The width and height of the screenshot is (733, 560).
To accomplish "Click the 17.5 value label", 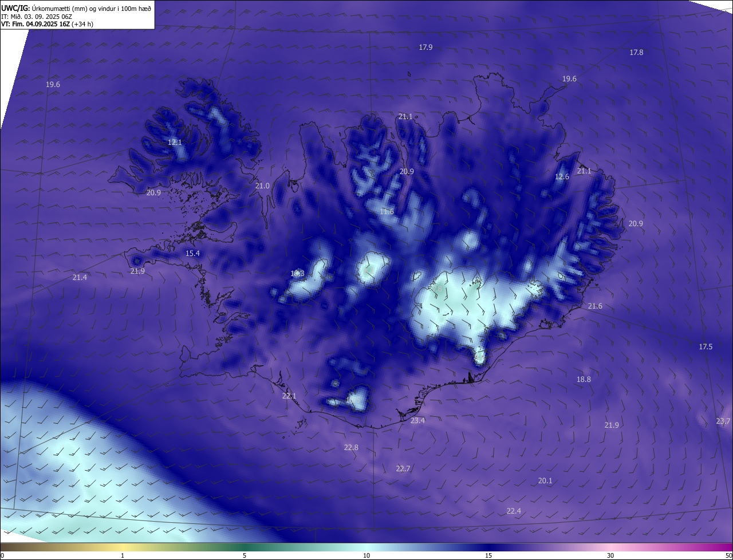I will 706,347.
